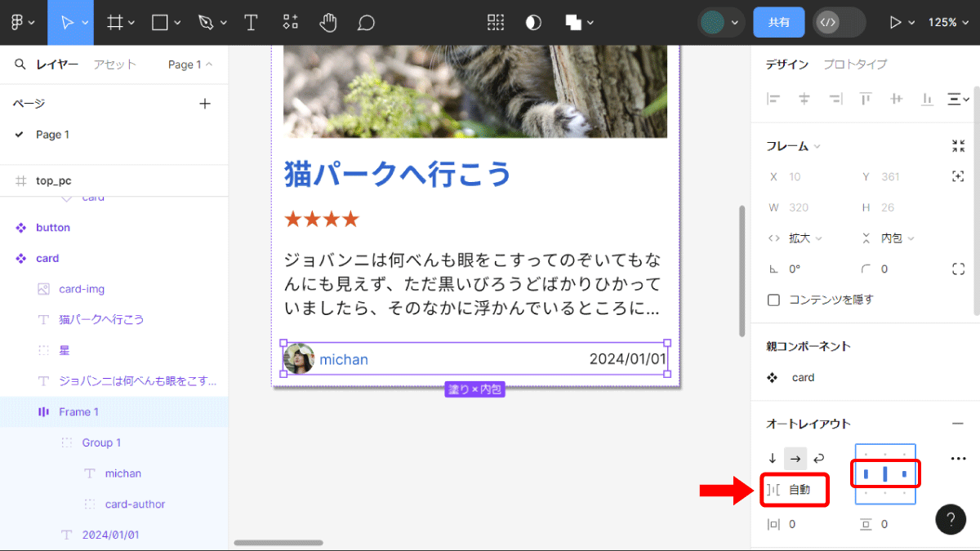Select the Pen tool
This screenshot has width=980, height=551.
(x=206, y=23)
